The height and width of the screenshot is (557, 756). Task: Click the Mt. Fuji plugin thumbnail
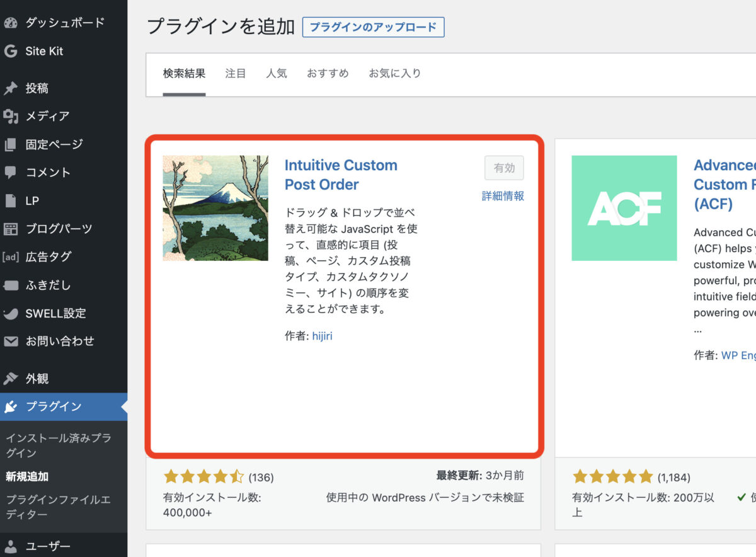pyautogui.click(x=215, y=208)
